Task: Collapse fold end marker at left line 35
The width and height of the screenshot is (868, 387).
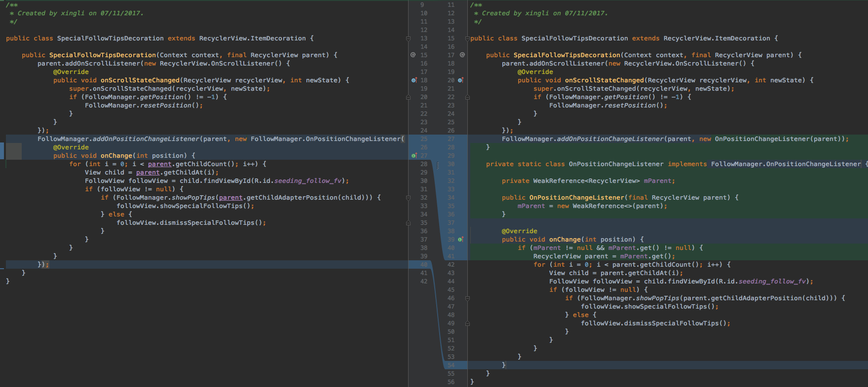Action: 408,223
